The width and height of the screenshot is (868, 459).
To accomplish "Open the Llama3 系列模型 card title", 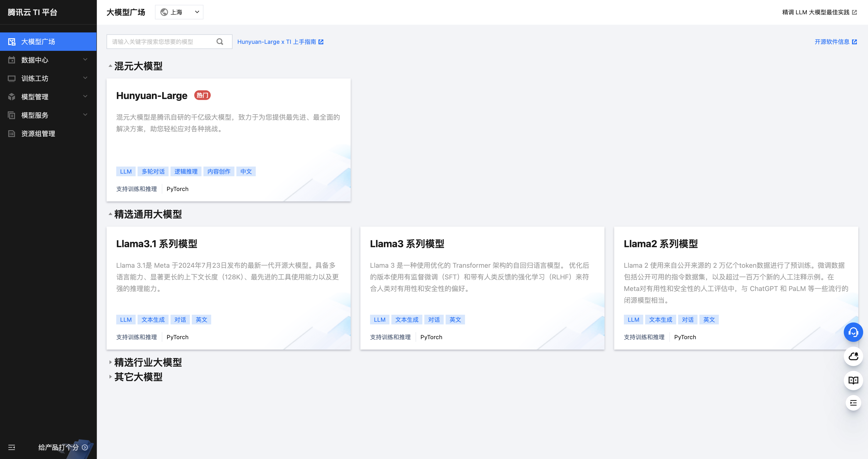I will [x=407, y=244].
